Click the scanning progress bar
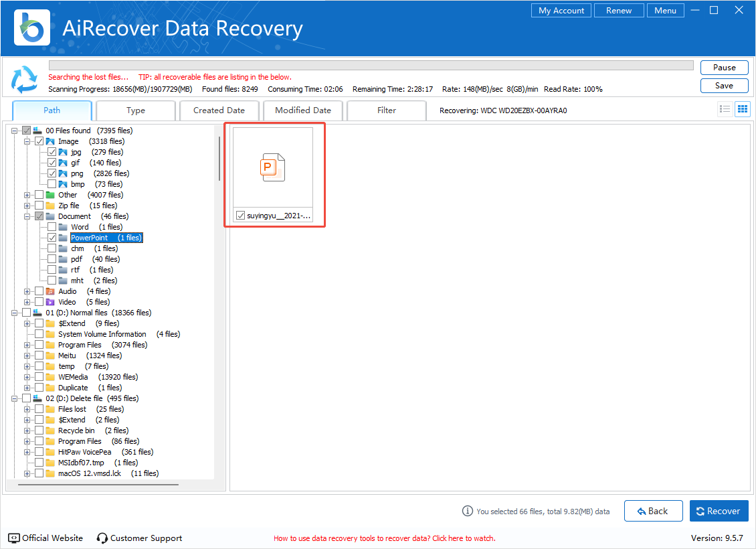This screenshot has width=756, height=549. [x=371, y=66]
